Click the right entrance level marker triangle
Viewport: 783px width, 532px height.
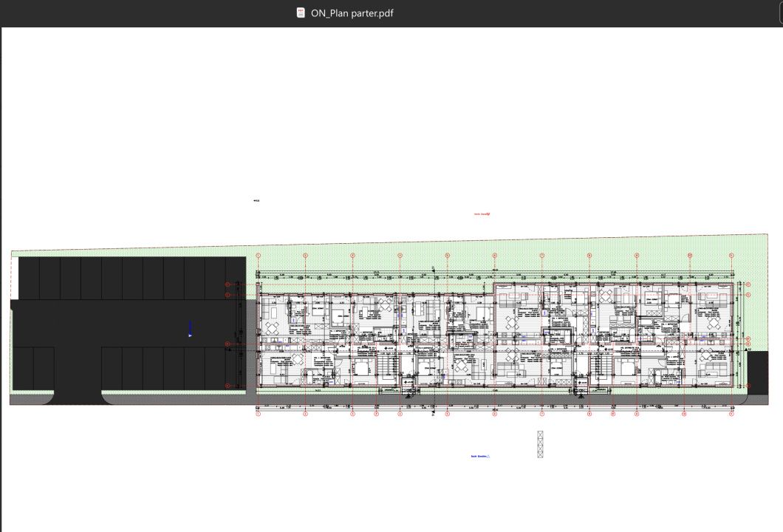[581, 395]
